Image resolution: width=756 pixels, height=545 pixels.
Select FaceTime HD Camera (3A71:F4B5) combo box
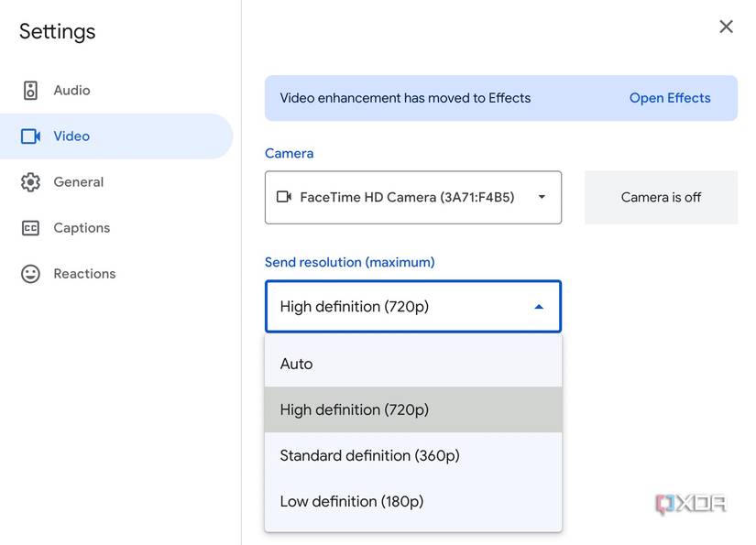[413, 197]
